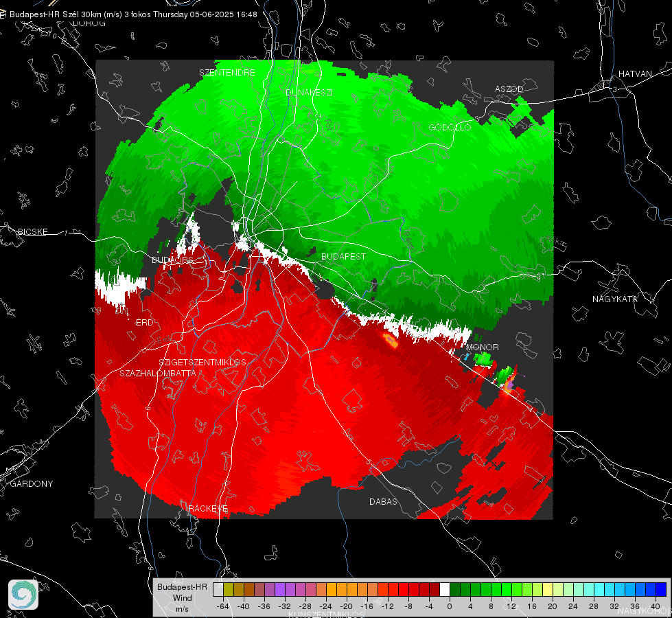Click the GÁRDONY city label

tap(32, 484)
